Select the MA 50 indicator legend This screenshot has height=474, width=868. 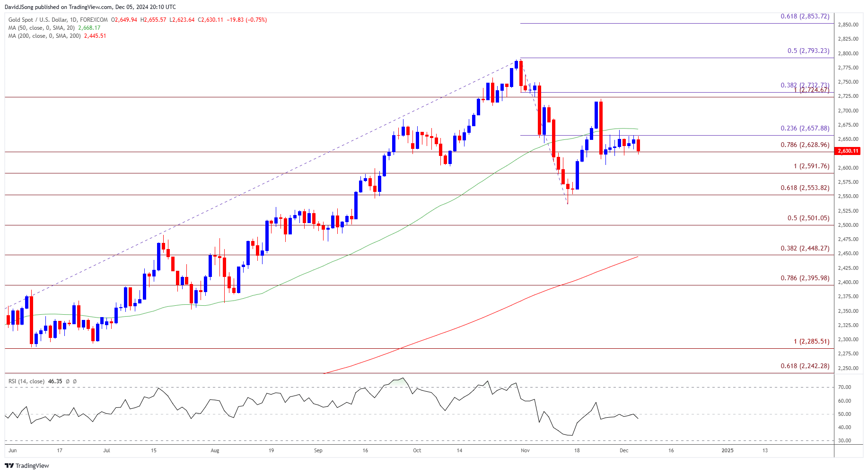[42, 28]
